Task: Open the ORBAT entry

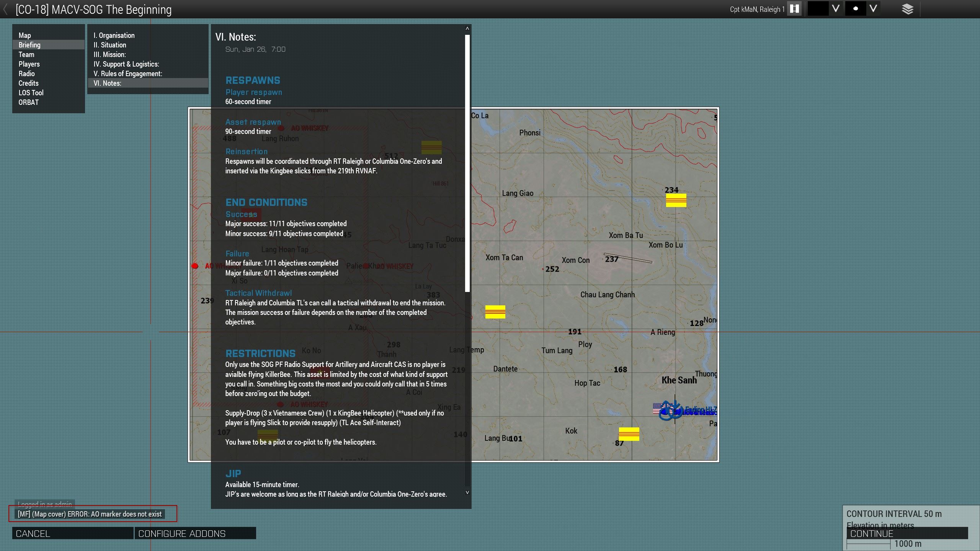Action: coord(49,102)
